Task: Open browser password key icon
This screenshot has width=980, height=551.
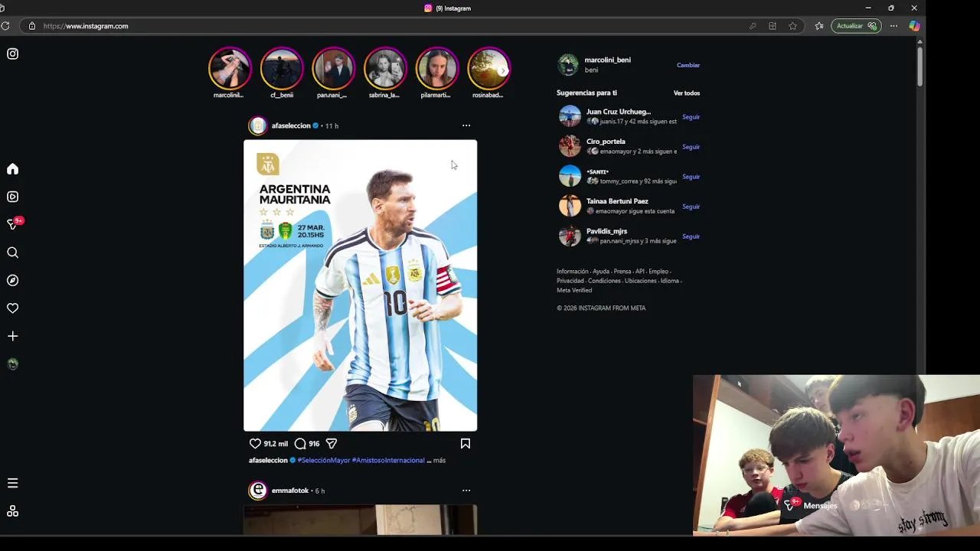Action: coord(753,26)
